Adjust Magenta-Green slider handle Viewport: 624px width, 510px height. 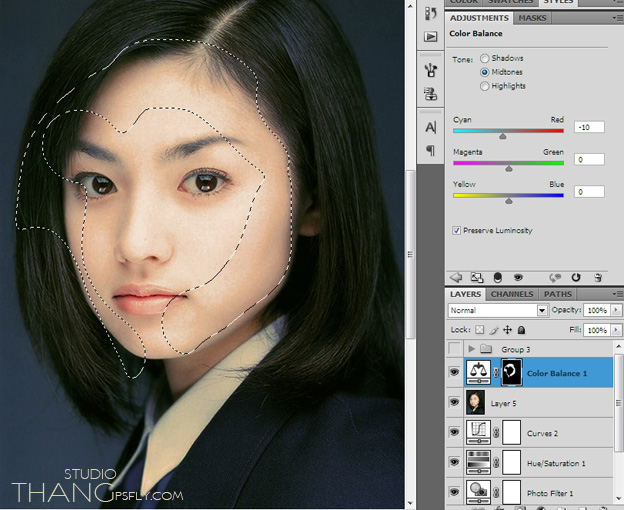(509, 169)
